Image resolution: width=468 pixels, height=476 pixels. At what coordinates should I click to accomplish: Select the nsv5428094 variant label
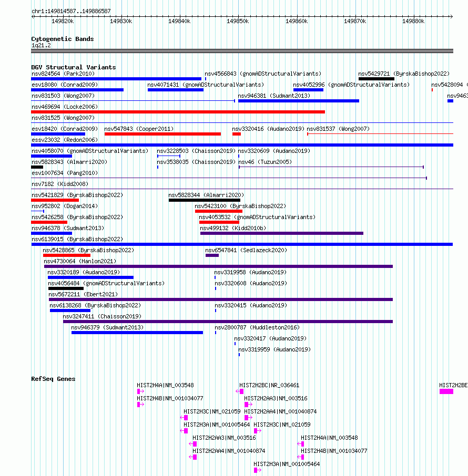pos(450,85)
